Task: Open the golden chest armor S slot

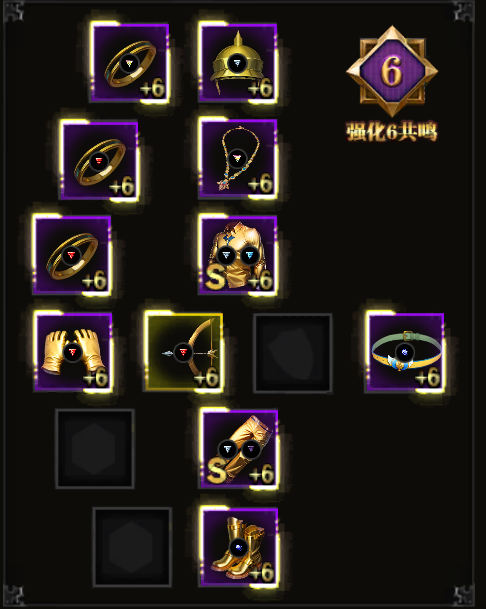Action: (x=238, y=255)
